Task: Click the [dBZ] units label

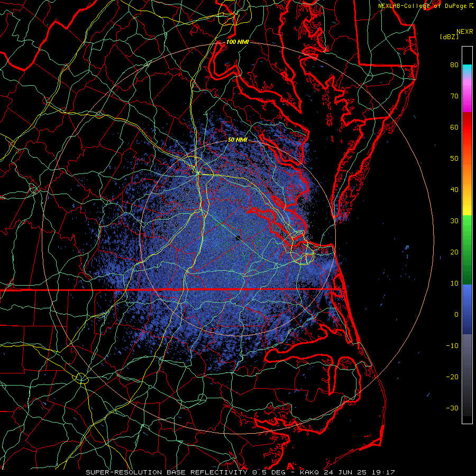Action: click(449, 37)
